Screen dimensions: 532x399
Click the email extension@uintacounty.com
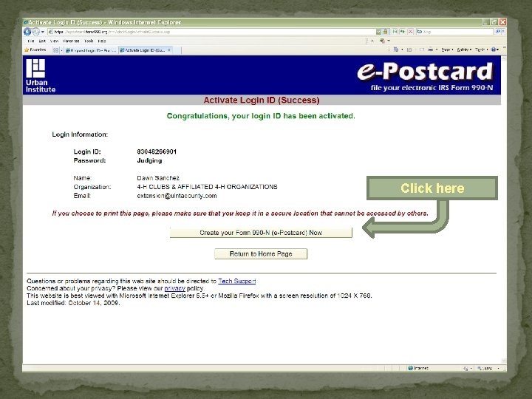[177, 196]
